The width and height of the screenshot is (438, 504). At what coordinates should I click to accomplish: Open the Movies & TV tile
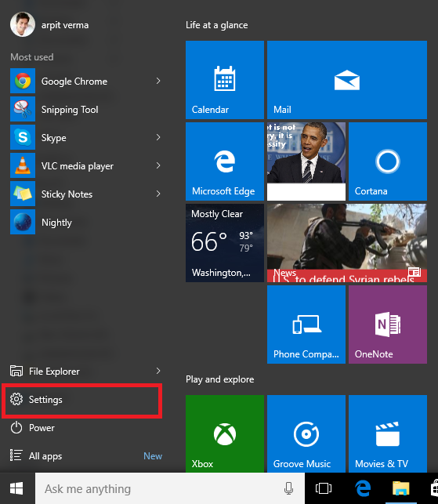tap(388, 433)
